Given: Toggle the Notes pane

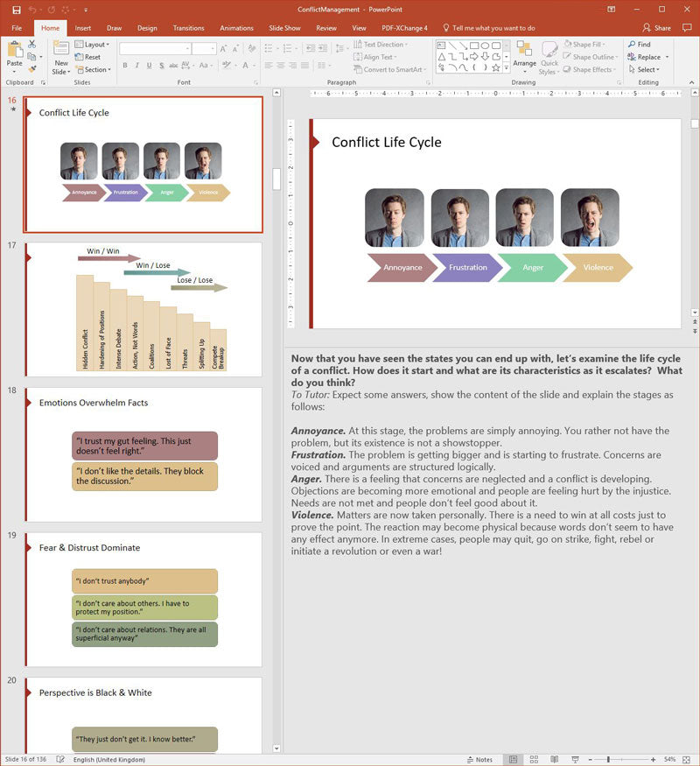Looking at the screenshot, I should click(479, 759).
